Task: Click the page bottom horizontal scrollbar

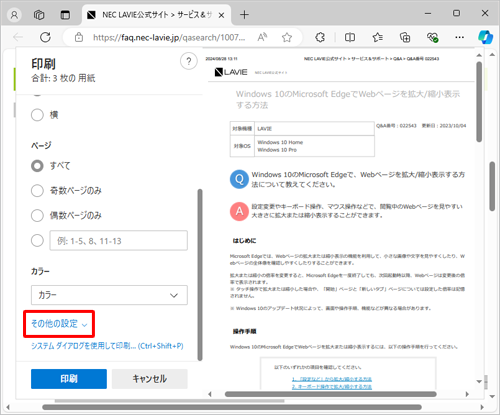Action: pos(232,407)
